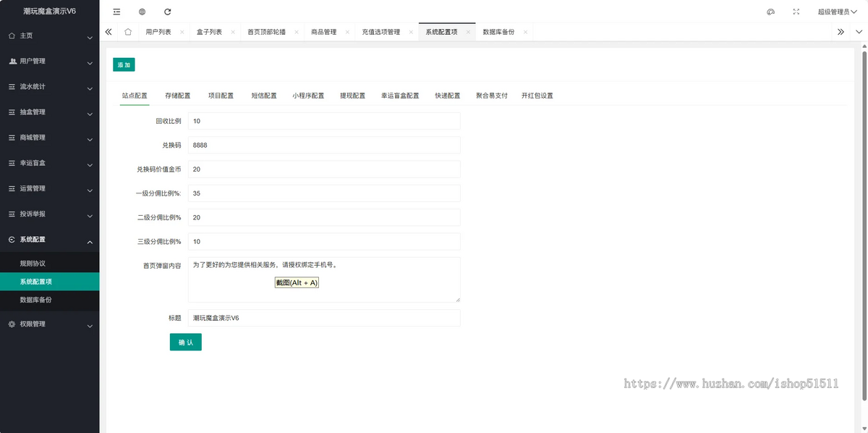868x433 pixels.
Task: Select the 项目配置 config tab
Action: [x=221, y=96]
